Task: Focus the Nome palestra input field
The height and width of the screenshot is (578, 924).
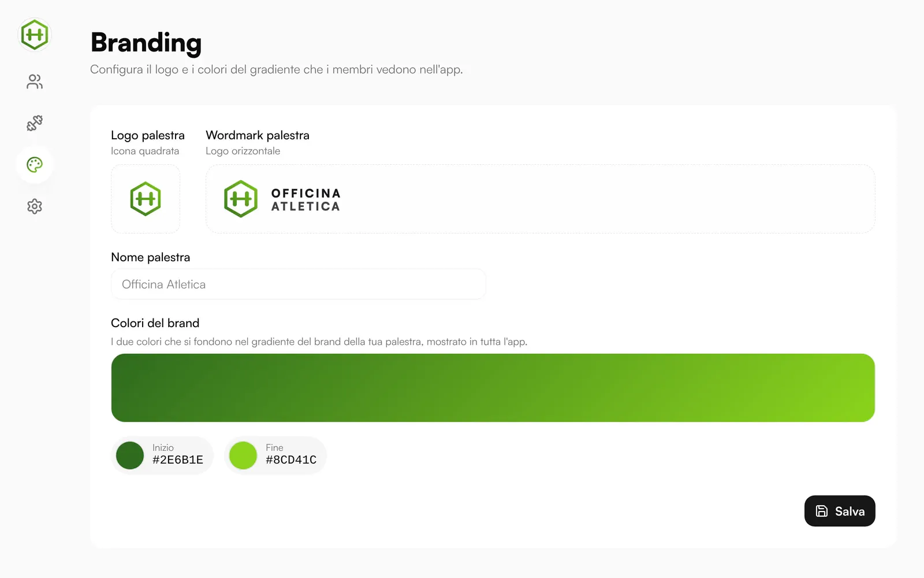Action: [298, 284]
